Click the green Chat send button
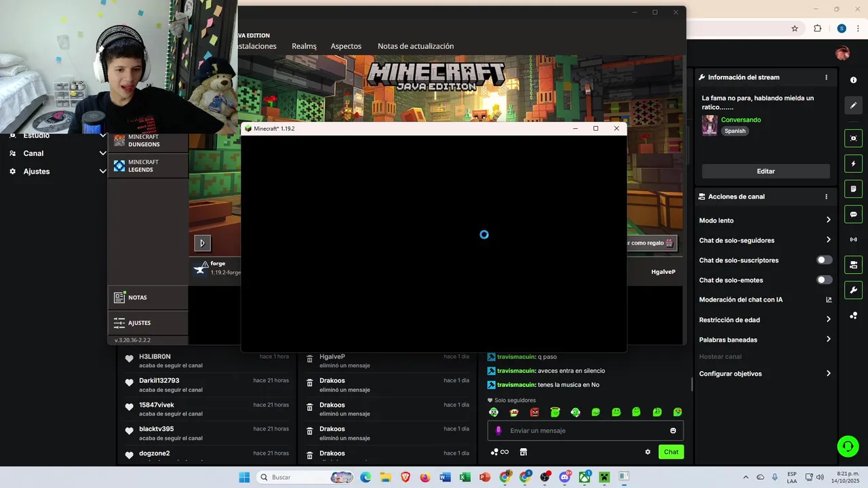Viewport: 868px width, 488px height. pos(671,452)
